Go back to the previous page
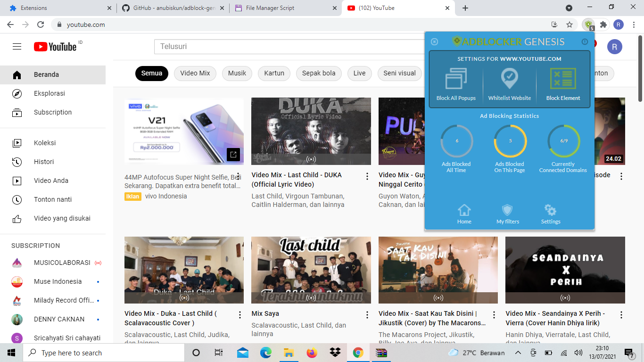644x362 pixels. [x=10, y=25]
